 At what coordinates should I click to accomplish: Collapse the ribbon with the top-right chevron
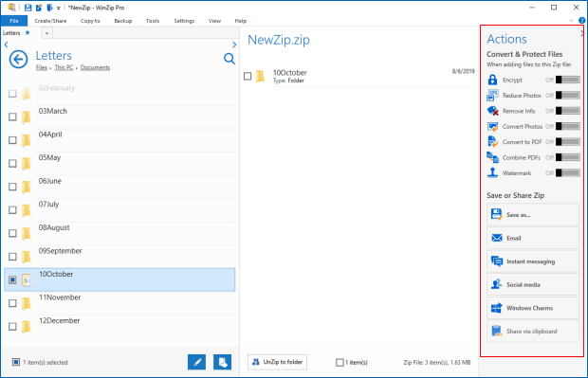[571, 21]
